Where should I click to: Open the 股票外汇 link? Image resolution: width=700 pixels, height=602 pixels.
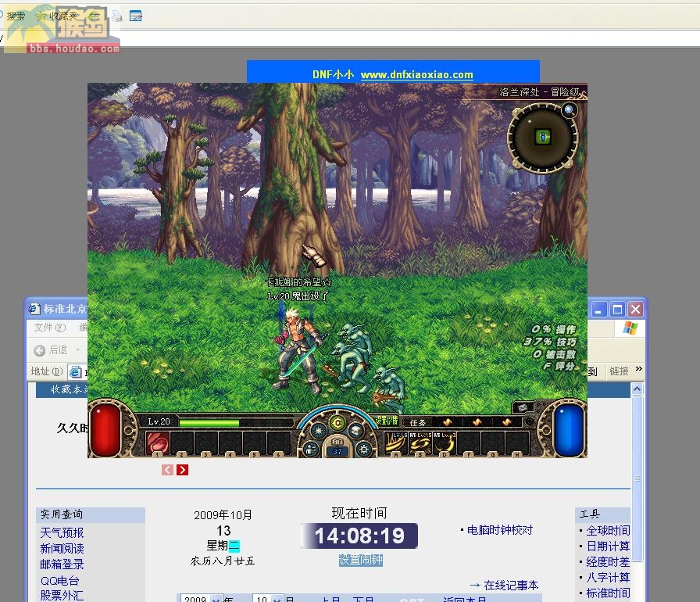tap(62, 595)
